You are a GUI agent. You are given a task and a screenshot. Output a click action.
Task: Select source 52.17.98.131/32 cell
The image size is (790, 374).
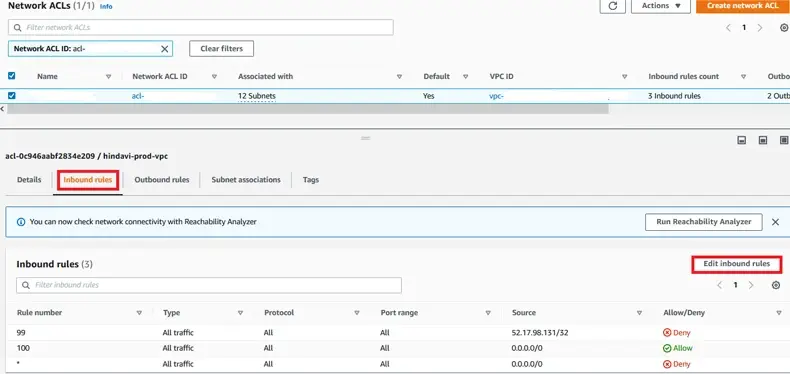pyautogui.click(x=539, y=333)
